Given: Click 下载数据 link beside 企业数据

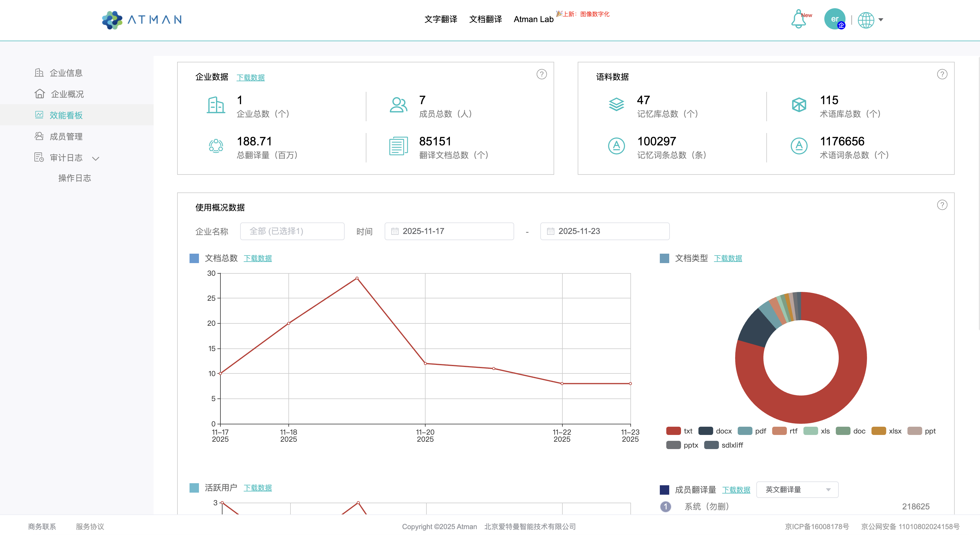Looking at the screenshot, I should (x=250, y=78).
